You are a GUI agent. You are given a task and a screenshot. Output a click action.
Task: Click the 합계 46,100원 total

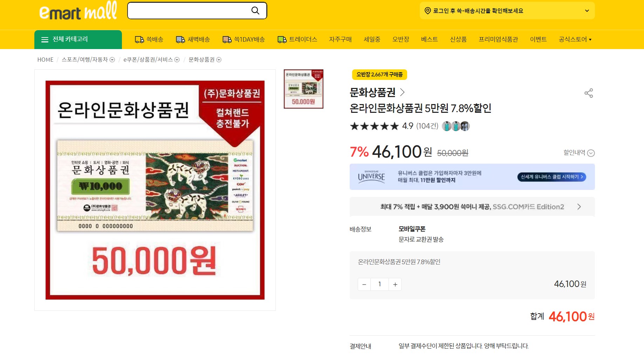coord(562,317)
